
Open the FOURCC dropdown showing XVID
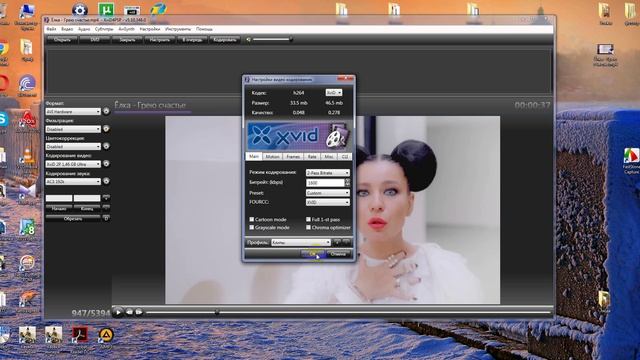click(x=328, y=202)
